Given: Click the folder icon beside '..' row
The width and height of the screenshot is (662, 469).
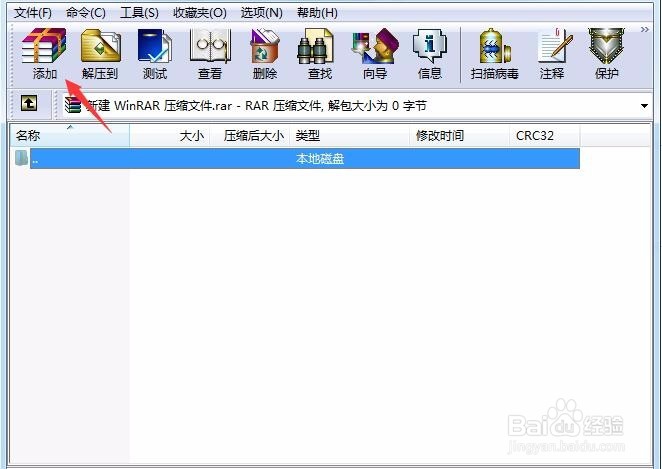Looking at the screenshot, I should tap(21, 158).
